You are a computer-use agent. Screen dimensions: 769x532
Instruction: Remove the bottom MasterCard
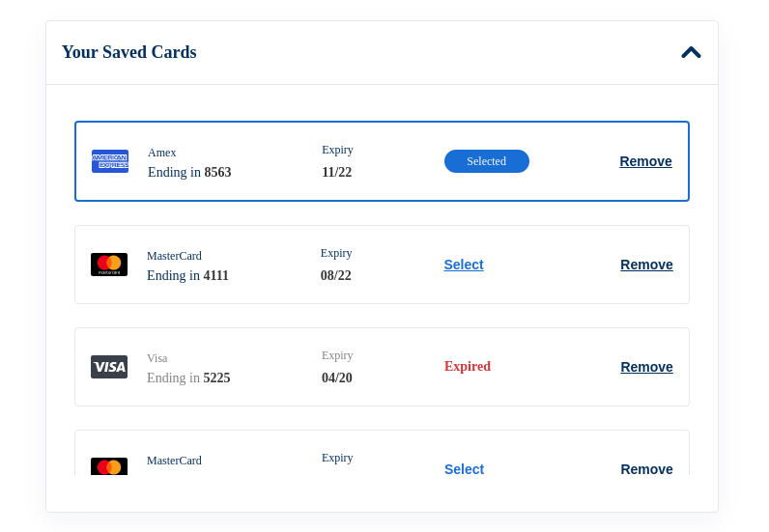coord(646,468)
